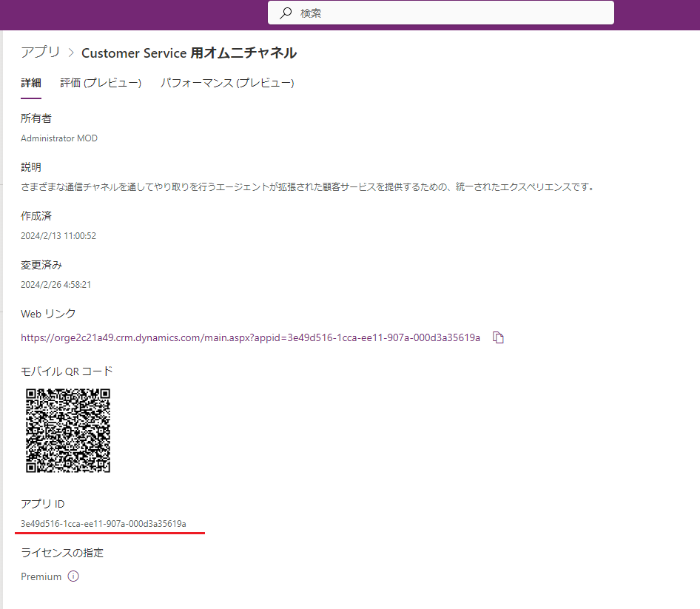Viewport: 700px width, 609px height.
Task: Click the magnifier icon in the search bar
Action: click(285, 13)
